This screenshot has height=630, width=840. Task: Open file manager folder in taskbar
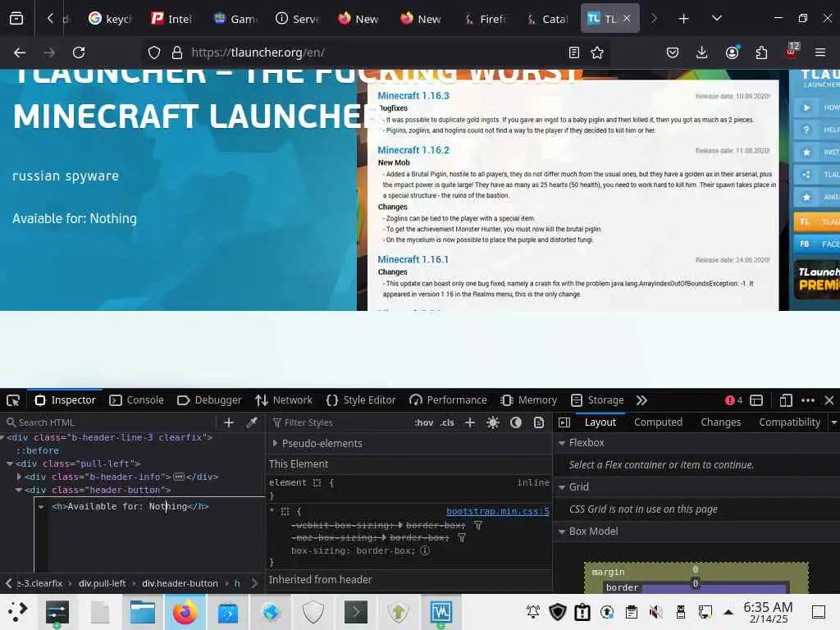142,612
